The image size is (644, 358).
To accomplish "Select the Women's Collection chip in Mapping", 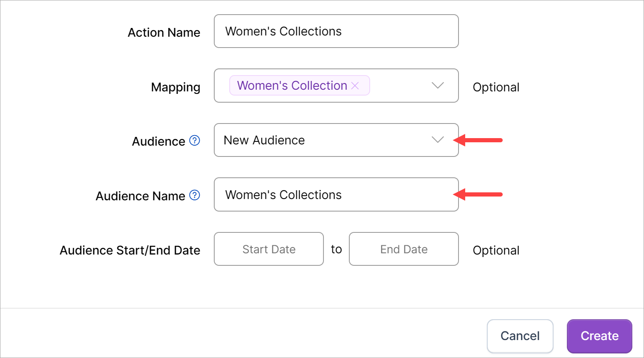I will pyautogui.click(x=292, y=86).
